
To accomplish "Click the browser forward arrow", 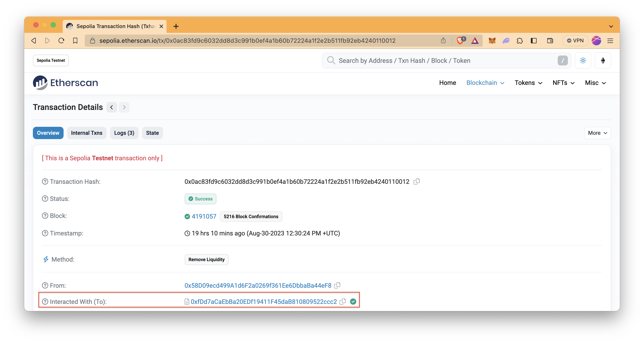I will [x=47, y=41].
